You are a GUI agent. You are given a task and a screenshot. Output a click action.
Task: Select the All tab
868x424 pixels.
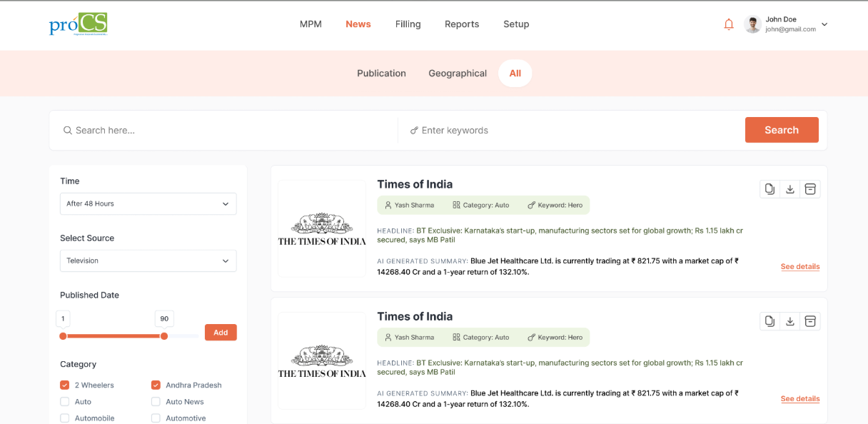pyautogui.click(x=515, y=74)
